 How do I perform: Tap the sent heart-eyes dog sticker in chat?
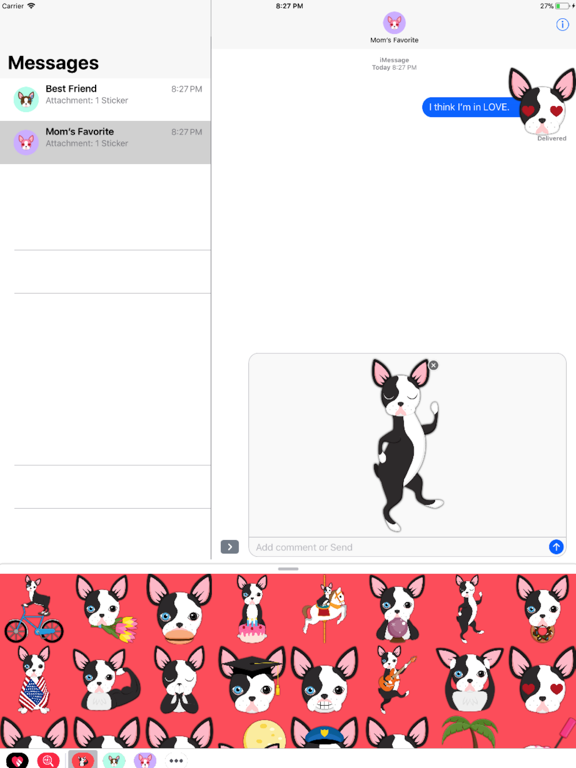tap(542, 101)
